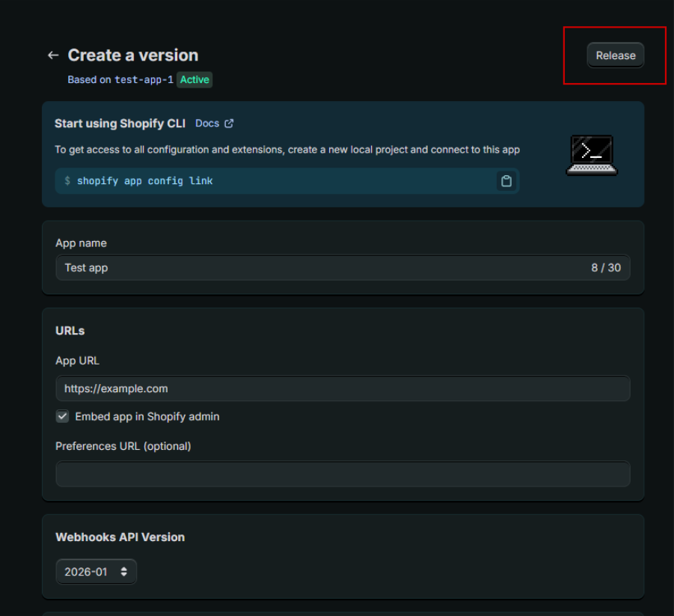674x616 pixels.
Task: Click the Start using Shopify CLI heading
Action: pos(120,123)
